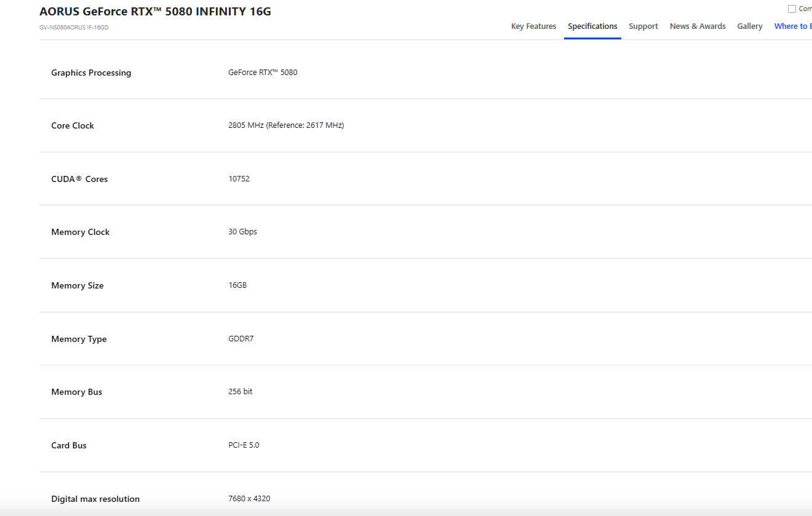Go to the Gallery tab
Screen dimensions: 812x516
pyautogui.click(x=750, y=26)
